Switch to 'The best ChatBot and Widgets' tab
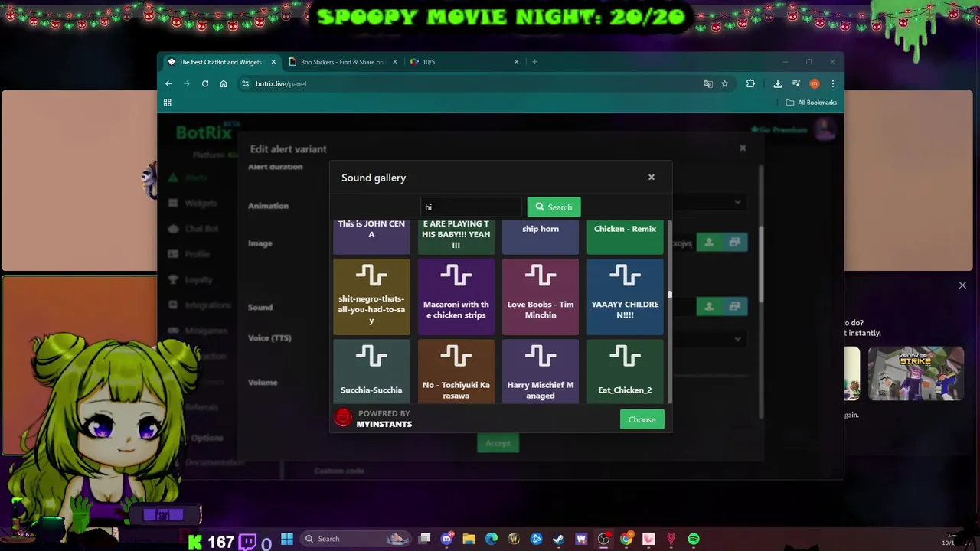 point(220,62)
